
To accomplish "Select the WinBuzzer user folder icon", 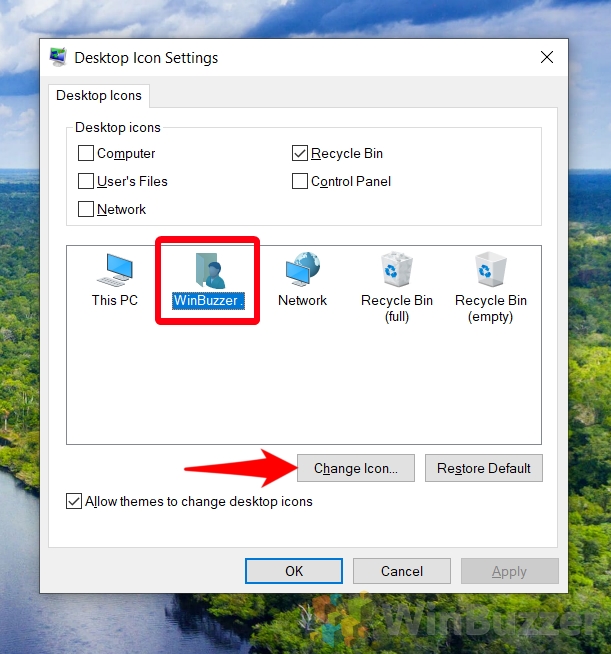I will click(211, 270).
